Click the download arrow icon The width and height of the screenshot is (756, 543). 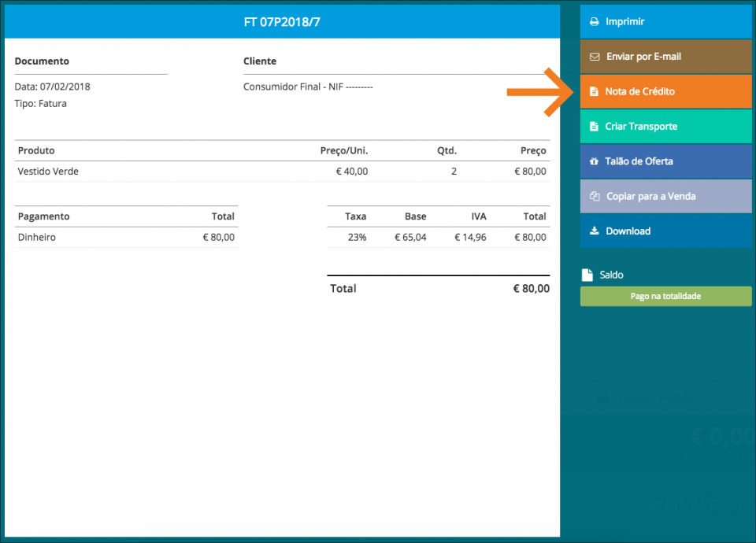[595, 231]
